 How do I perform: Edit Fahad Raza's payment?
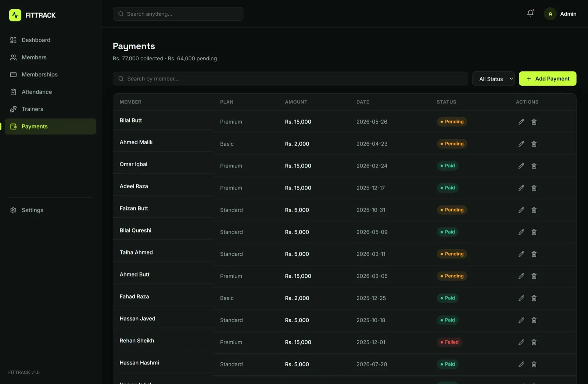coord(521,298)
